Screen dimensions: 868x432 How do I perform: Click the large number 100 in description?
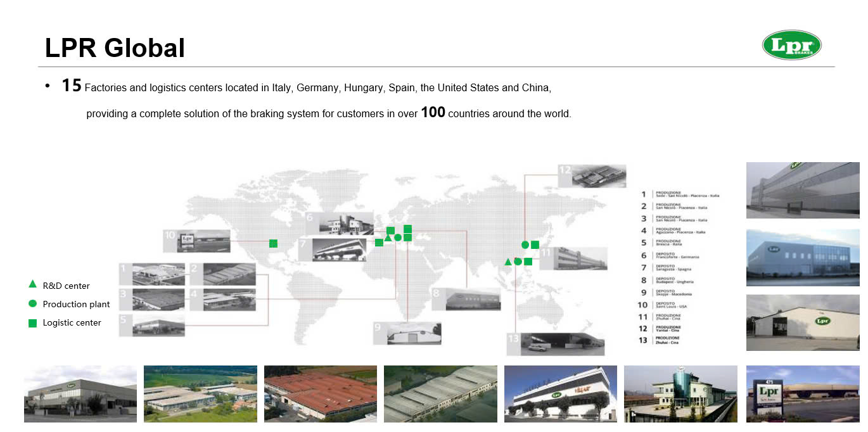(x=433, y=113)
